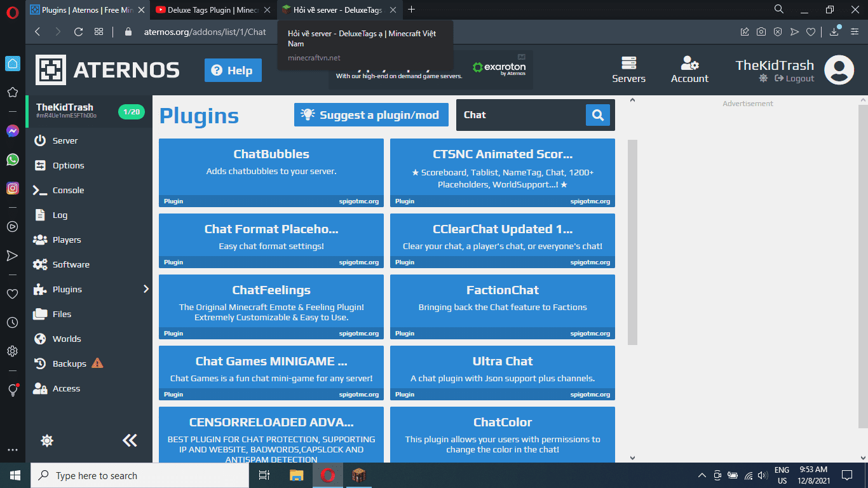The height and width of the screenshot is (488, 868).
Task: Open the history clock in Opera sidebar
Action: pyautogui.click(x=12, y=323)
